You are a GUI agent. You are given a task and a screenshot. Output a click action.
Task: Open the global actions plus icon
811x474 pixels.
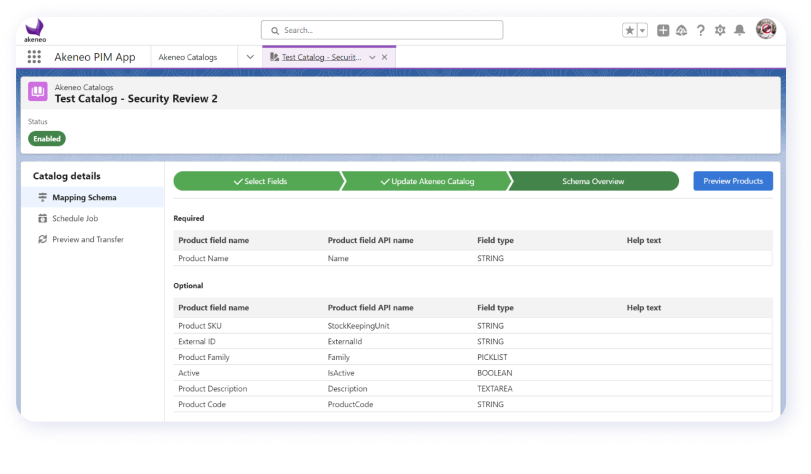click(663, 31)
